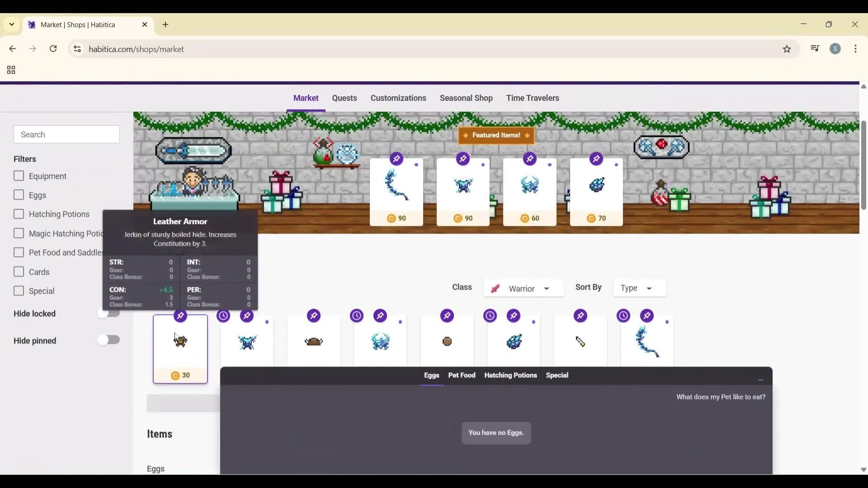
Task: Toggle the Hide locked switch
Action: pyautogui.click(x=109, y=314)
